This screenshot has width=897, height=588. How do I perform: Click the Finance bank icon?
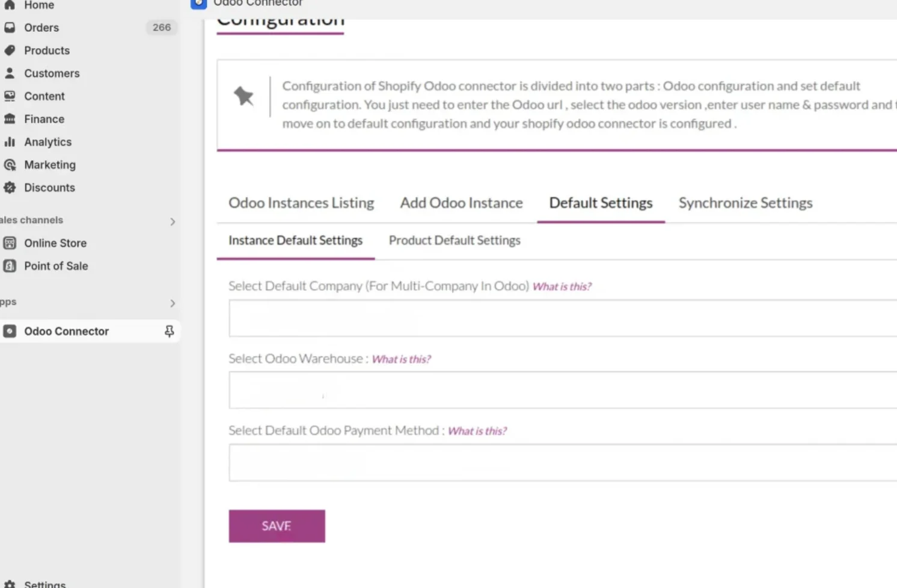click(10, 119)
